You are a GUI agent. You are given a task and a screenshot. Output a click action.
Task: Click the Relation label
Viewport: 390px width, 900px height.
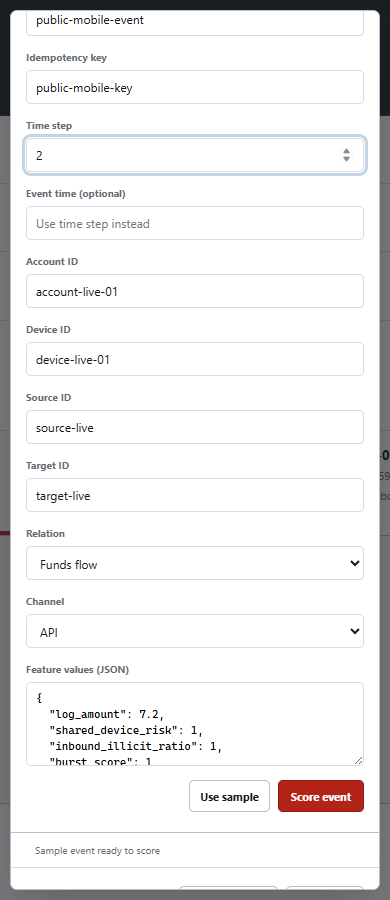(45, 533)
